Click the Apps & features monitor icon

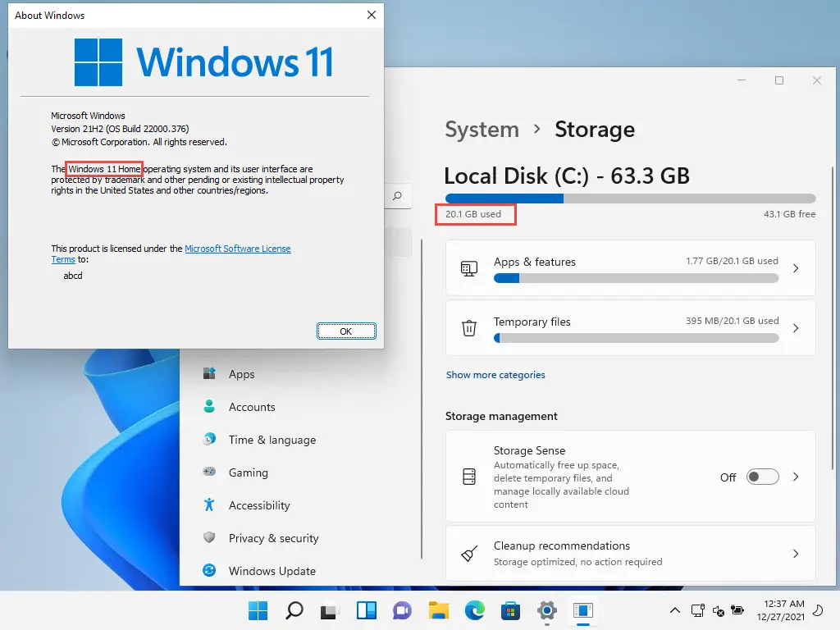pos(469,268)
